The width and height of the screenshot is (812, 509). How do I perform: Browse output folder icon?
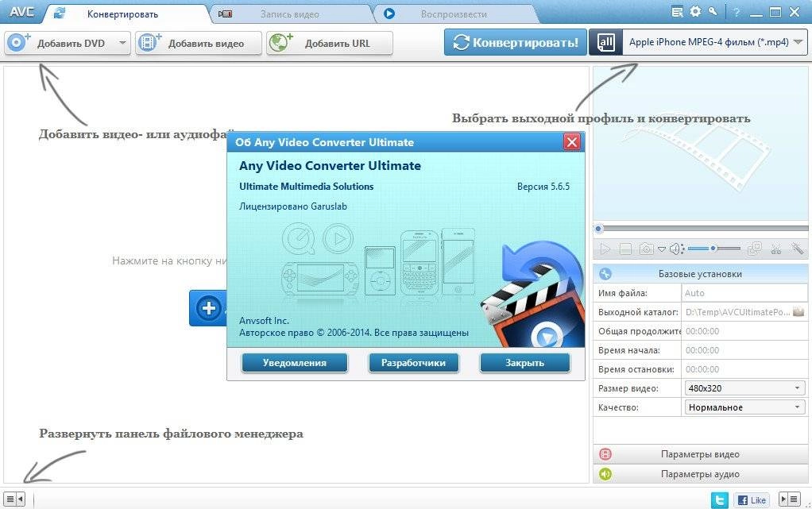tap(798, 312)
